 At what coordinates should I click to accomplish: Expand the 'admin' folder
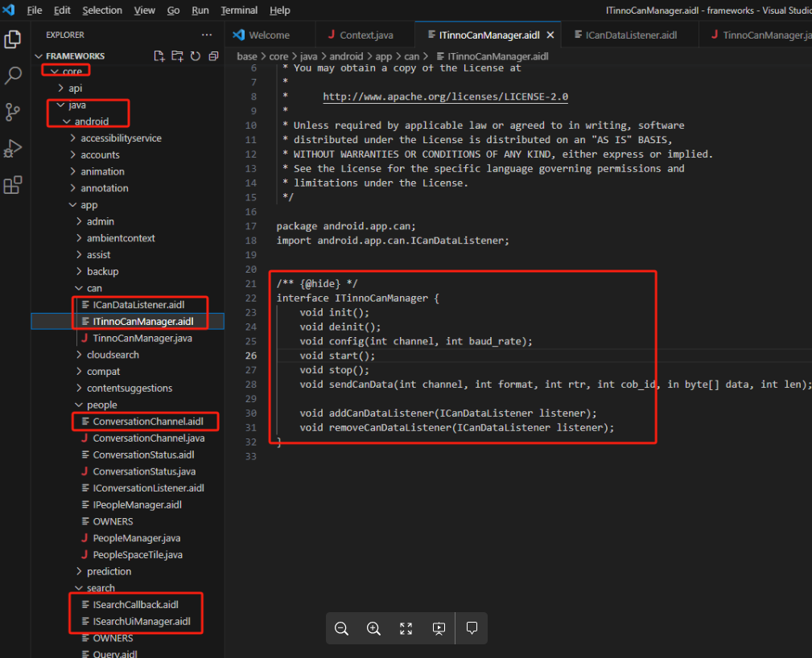tap(101, 220)
